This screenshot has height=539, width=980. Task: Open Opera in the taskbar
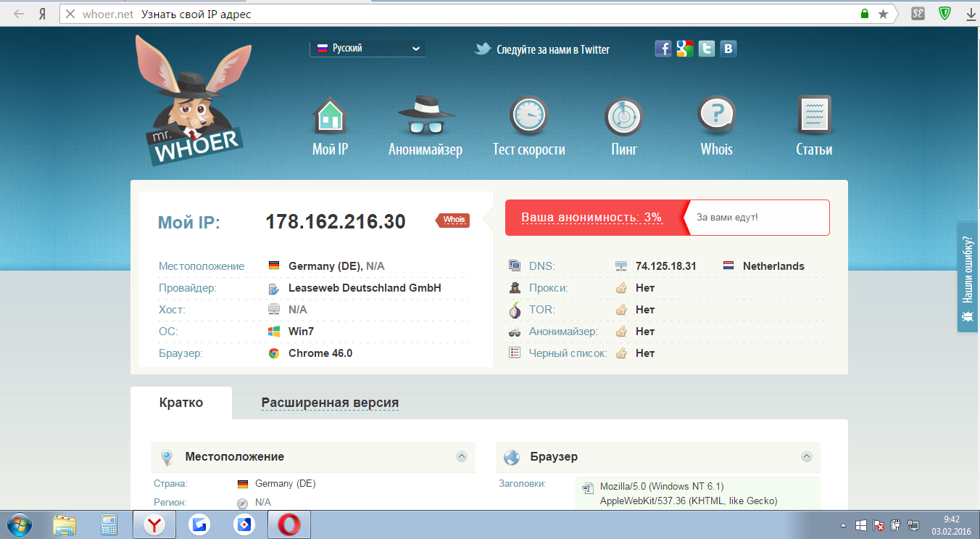pos(289,524)
